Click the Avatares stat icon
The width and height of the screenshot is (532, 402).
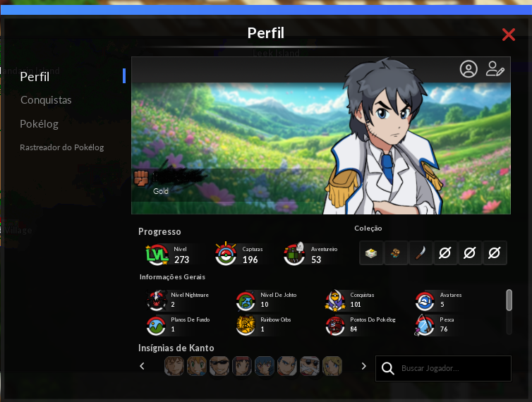click(425, 301)
